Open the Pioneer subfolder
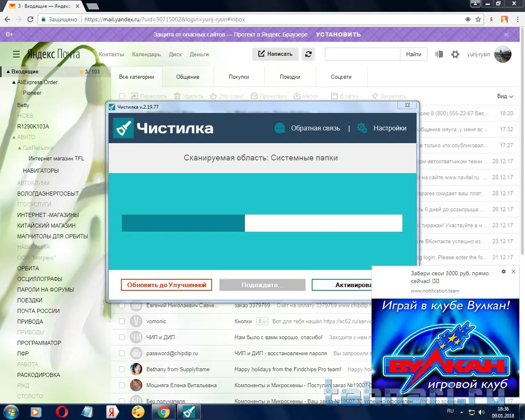The width and height of the screenshot is (525, 420). coord(32,93)
